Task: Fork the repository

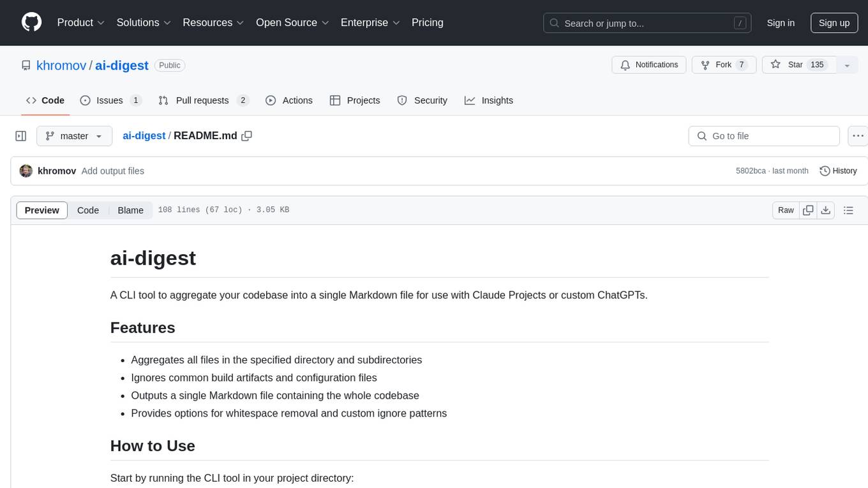Action: (724, 65)
